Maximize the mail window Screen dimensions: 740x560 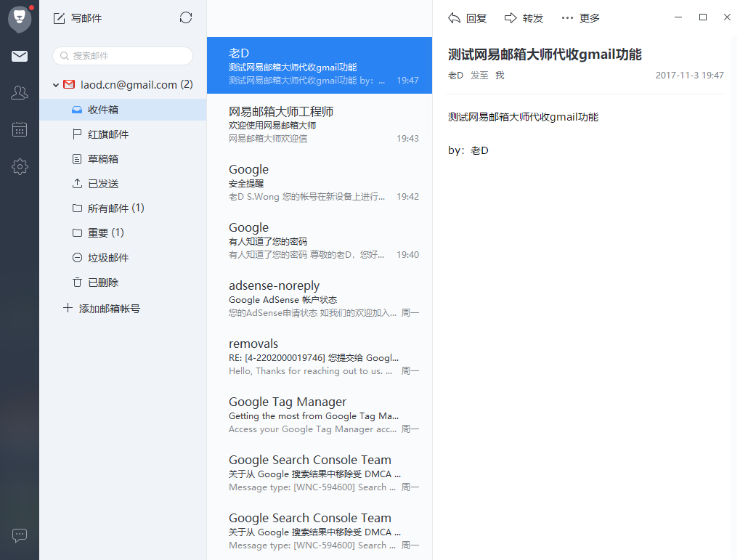click(x=703, y=17)
